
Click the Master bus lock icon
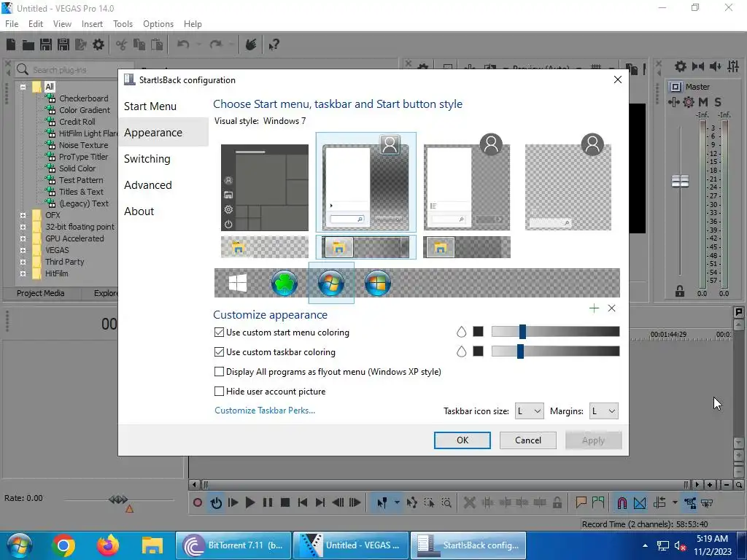coord(680,291)
